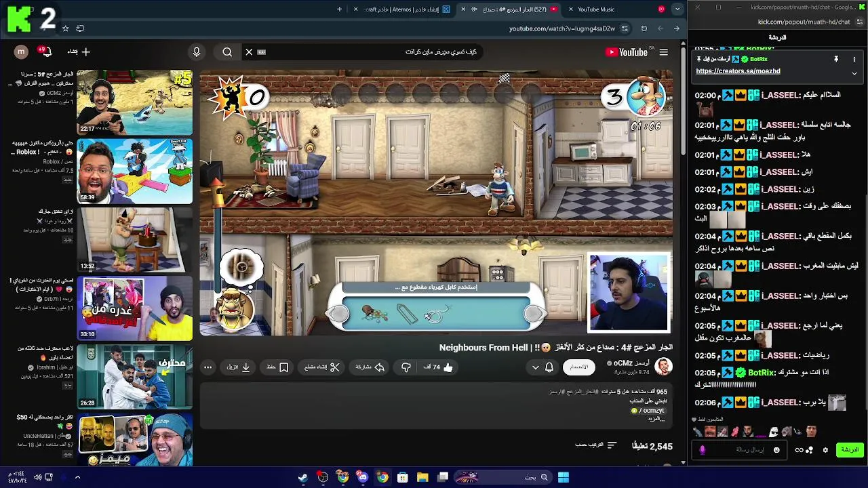Clear the YouTube search box text

pyautogui.click(x=249, y=52)
